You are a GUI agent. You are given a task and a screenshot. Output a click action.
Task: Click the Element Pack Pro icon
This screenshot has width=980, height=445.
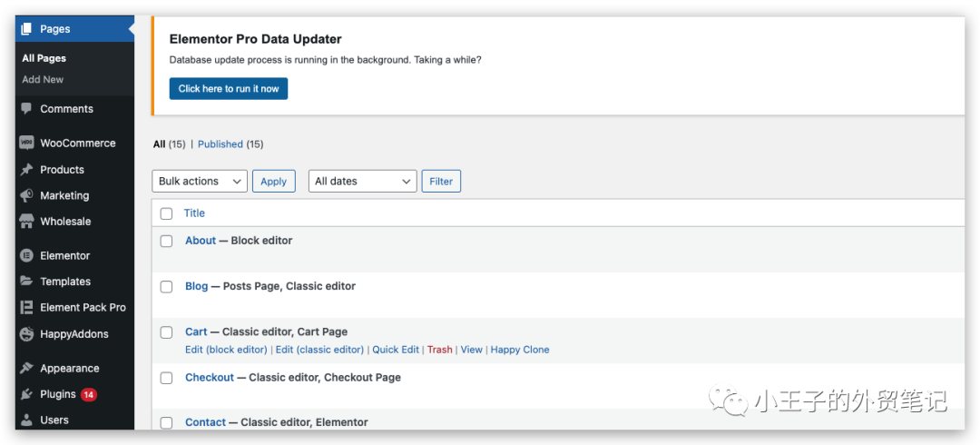(x=26, y=307)
